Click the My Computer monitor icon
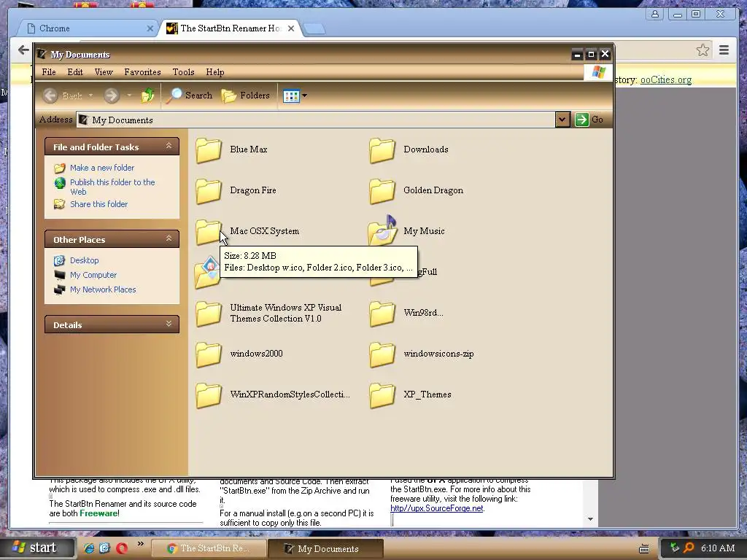 60,275
